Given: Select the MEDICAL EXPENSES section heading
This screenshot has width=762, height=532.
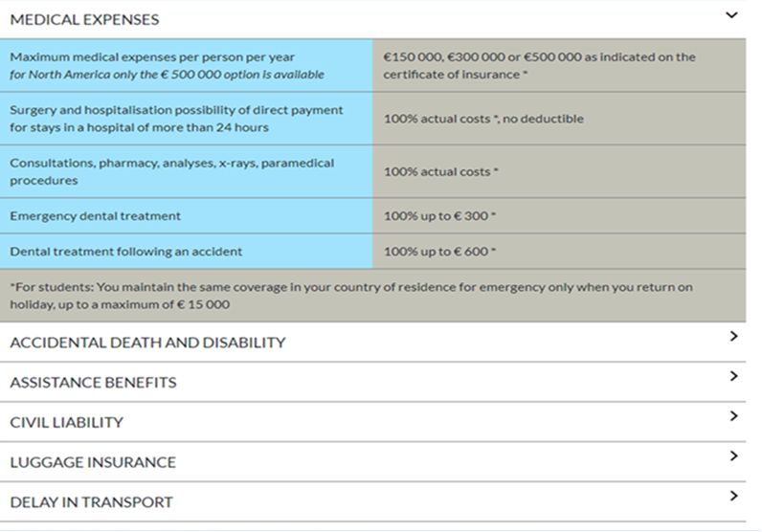Looking at the screenshot, I should tap(84, 19).
